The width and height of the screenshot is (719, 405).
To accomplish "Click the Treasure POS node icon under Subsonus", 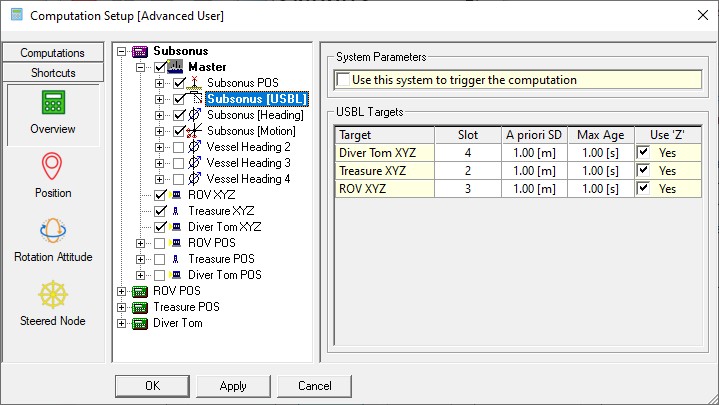I will click(175, 259).
